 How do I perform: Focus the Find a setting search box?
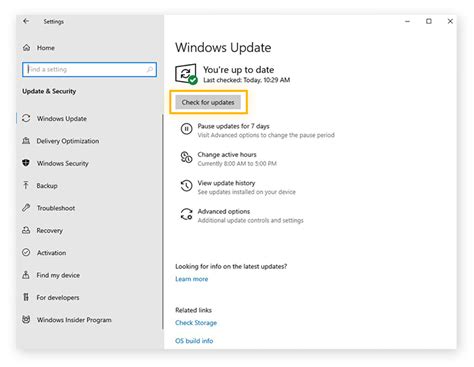[89, 69]
